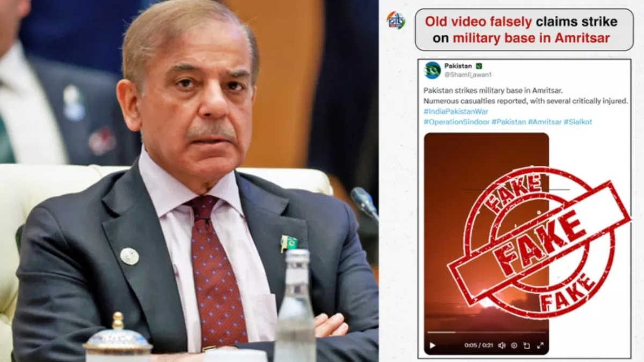Open the video settings gear icon
This screenshot has width=644, height=362.
(514, 345)
